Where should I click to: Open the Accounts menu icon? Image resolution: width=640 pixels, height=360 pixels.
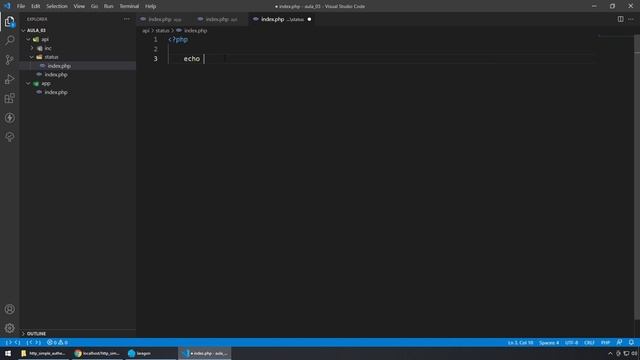coord(9,309)
